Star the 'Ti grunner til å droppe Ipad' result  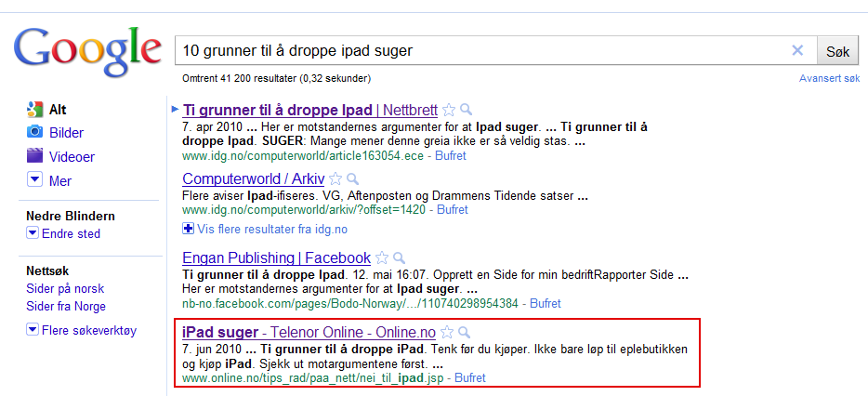click(450, 110)
